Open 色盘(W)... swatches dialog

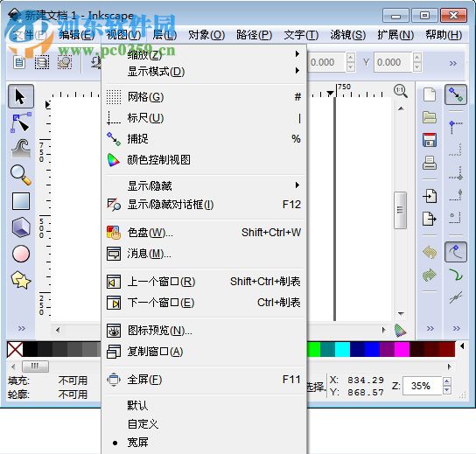[x=204, y=233]
